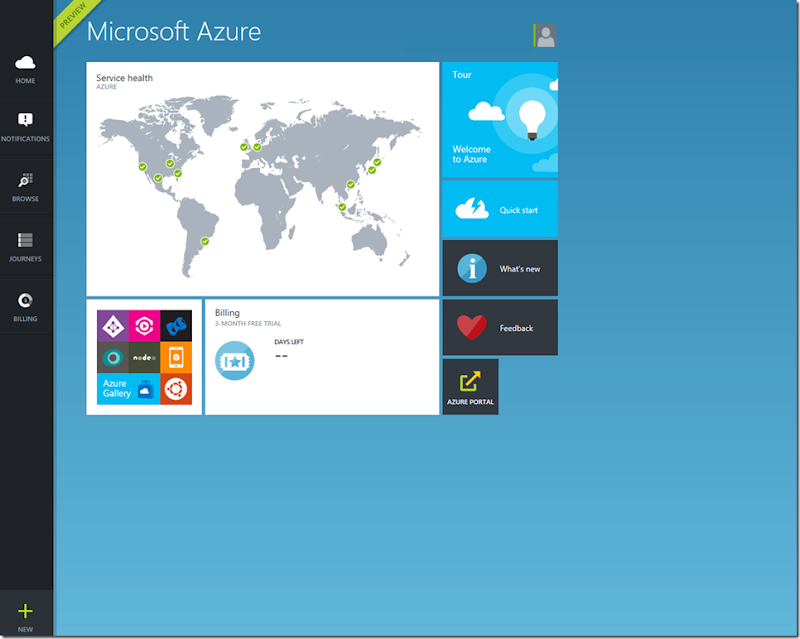800x639 pixels.
Task: Open the Quick start tile
Action: [x=500, y=209]
